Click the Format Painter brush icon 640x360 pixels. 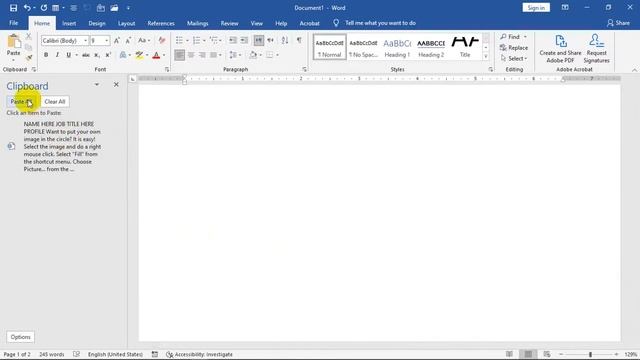tap(29, 58)
